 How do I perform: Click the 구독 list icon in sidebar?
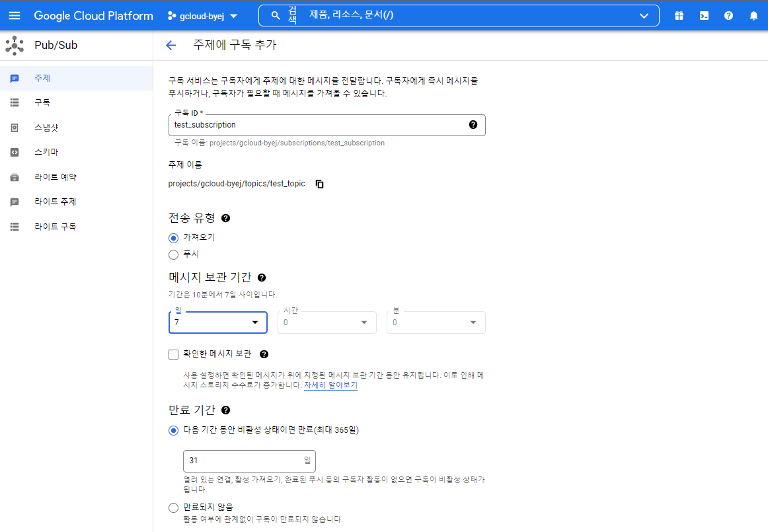tap(15, 102)
